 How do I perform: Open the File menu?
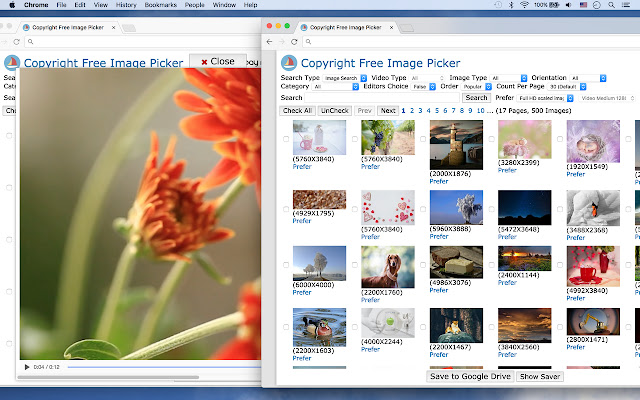[61, 5]
